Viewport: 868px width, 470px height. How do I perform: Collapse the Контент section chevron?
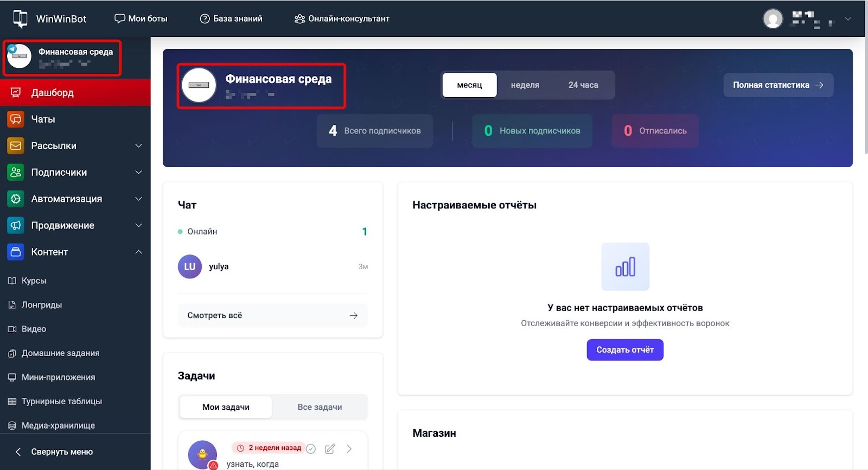click(x=138, y=252)
